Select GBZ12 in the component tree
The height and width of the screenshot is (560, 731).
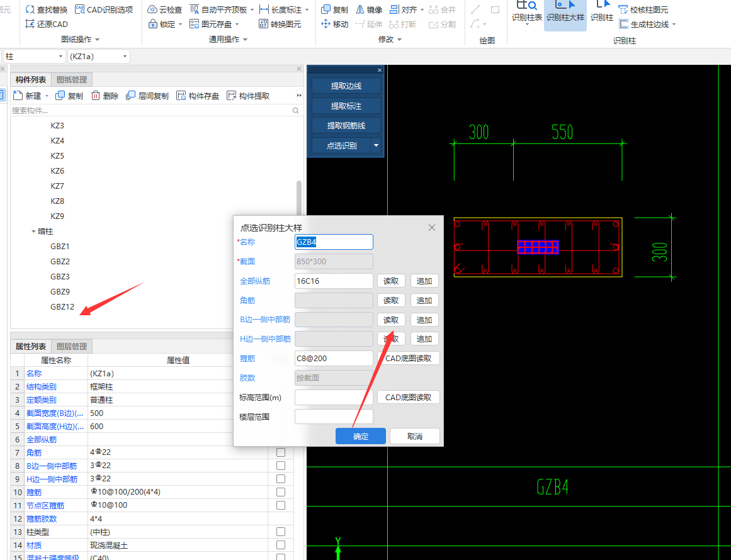[x=62, y=306]
